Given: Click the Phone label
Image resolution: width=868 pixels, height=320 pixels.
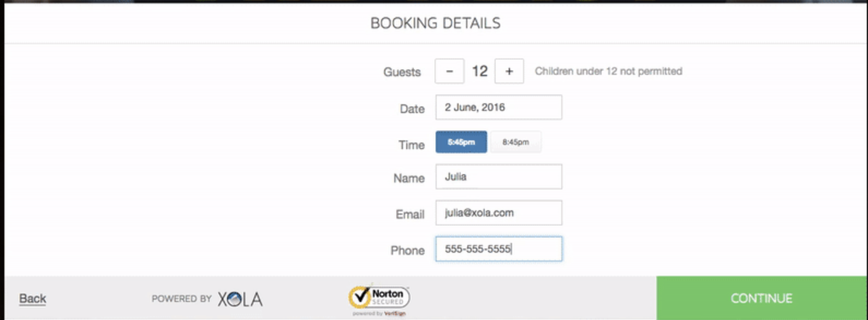Looking at the screenshot, I should [407, 250].
